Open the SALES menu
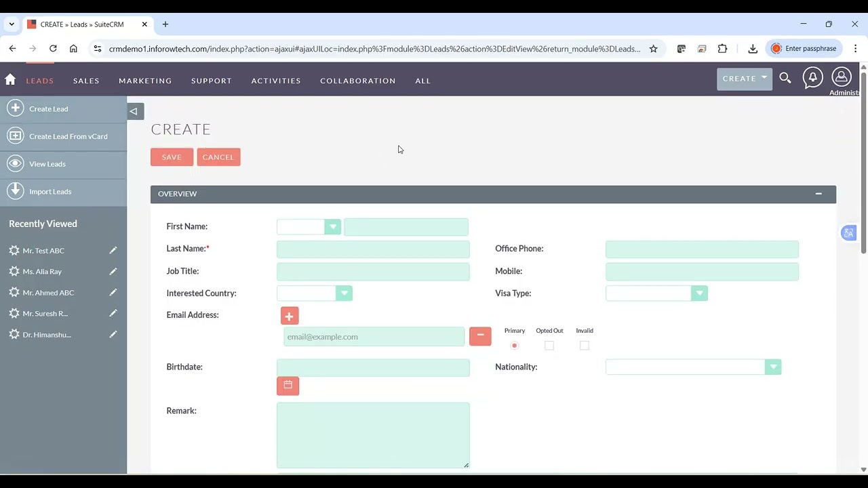868x488 pixels. (x=86, y=81)
